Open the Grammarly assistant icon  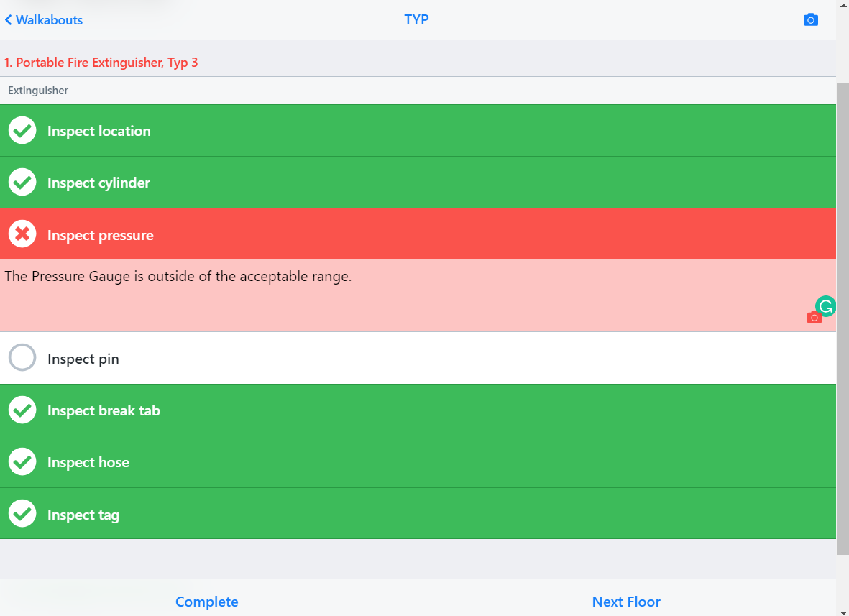[x=825, y=306]
